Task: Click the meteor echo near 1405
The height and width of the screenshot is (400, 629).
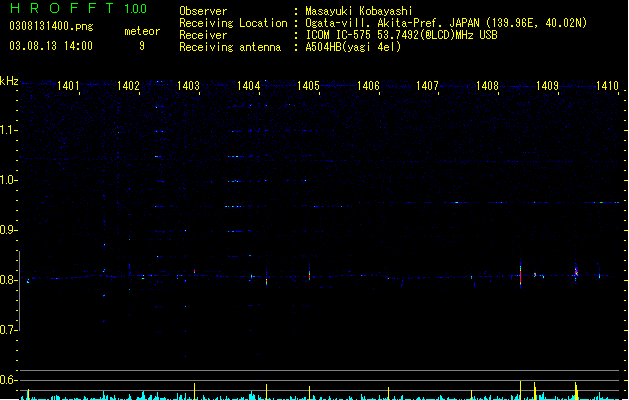Action: click(x=309, y=273)
